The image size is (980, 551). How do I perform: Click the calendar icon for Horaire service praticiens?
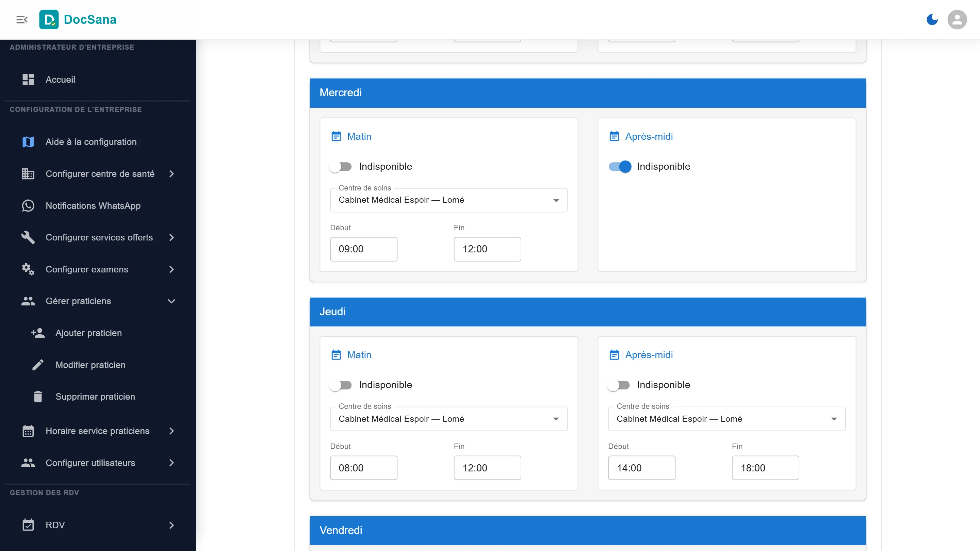[28, 431]
